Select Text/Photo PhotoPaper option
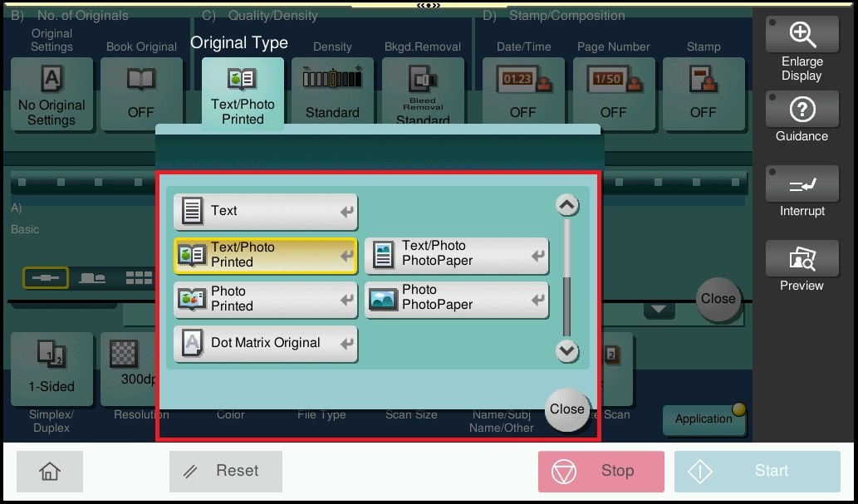The width and height of the screenshot is (858, 504). [456, 255]
